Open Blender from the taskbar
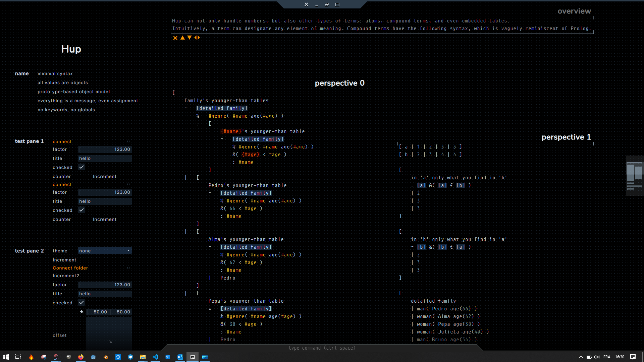This screenshot has width=644, height=362. point(106,357)
